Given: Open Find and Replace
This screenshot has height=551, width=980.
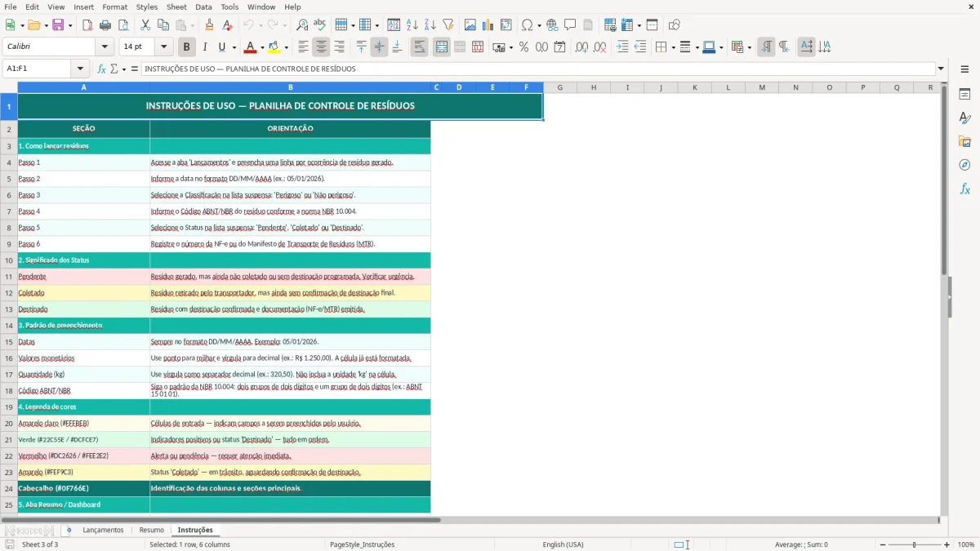Looking at the screenshot, I should (302, 25).
